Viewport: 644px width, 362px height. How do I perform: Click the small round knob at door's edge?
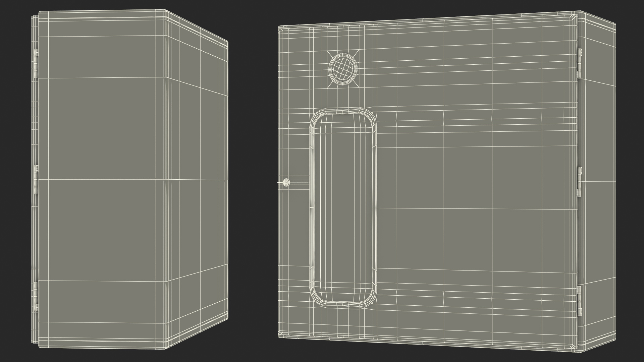(x=286, y=183)
